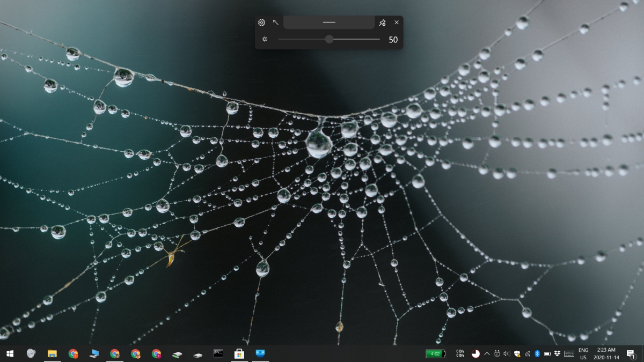The image size is (644, 362).
Task: Launch File Explorer from the taskbar
Action: pyautogui.click(x=51, y=354)
